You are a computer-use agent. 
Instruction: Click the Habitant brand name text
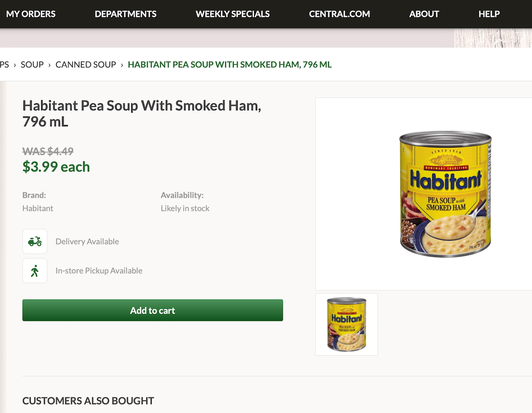click(x=38, y=208)
